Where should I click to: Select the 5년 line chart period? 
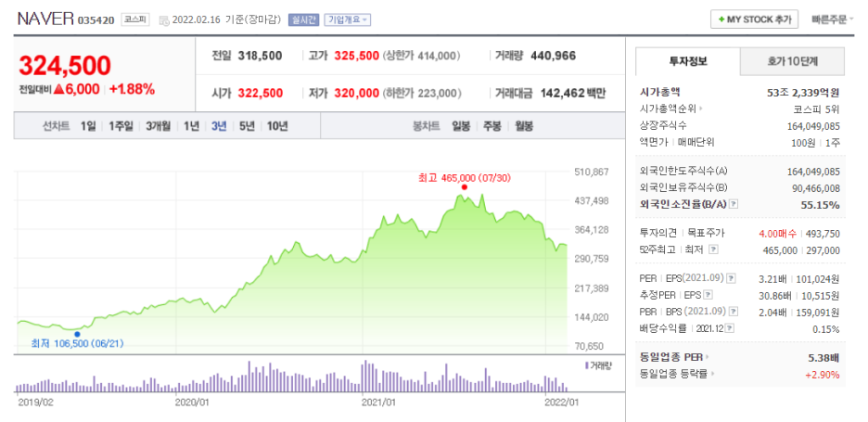[x=247, y=126]
